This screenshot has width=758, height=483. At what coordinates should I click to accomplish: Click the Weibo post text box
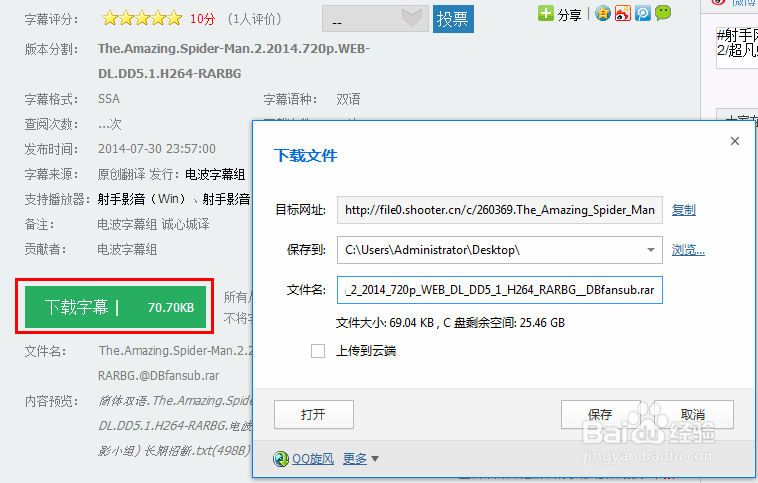pos(737,46)
